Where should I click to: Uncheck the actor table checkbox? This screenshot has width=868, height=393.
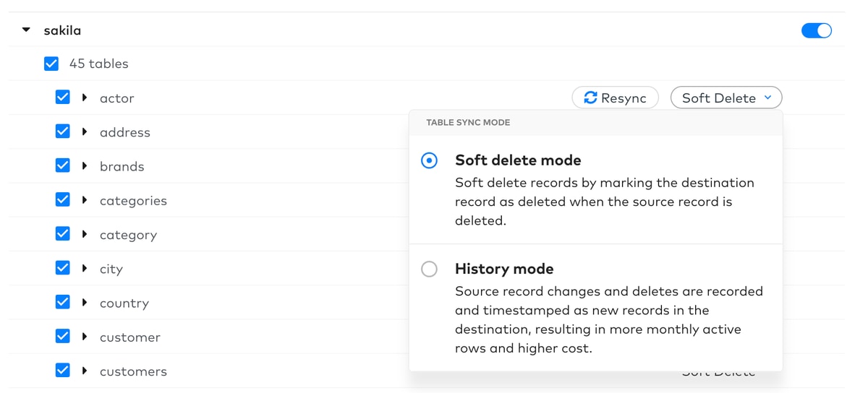click(63, 98)
